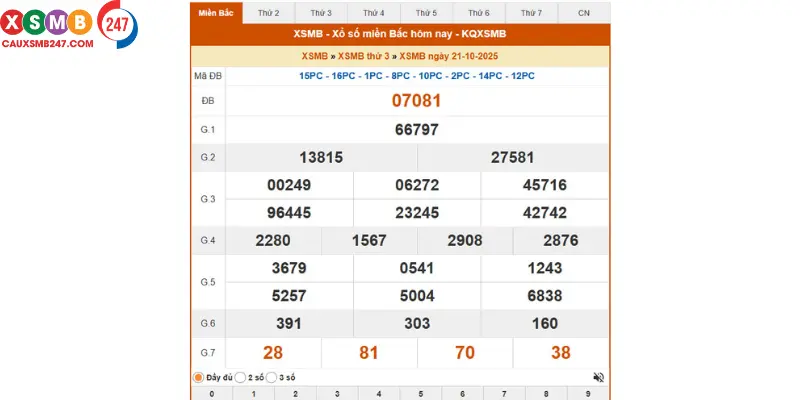This screenshot has width=800, height=400.
Task: Open the XSMB breadcrumb link
Action: pyautogui.click(x=315, y=56)
